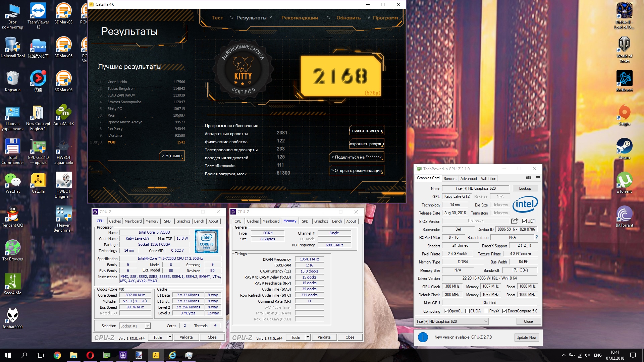Screen dimensions: 644x362
Task: Click the Intel logo in GPU-Z
Action: [525, 204]
